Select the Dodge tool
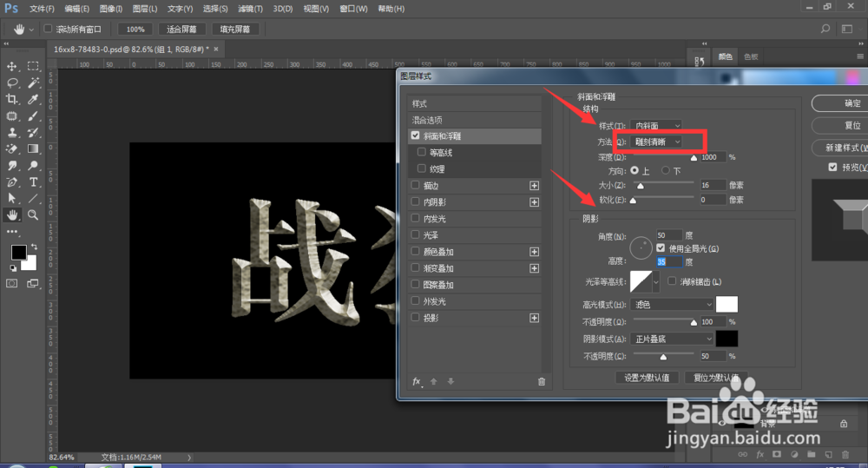Screen dimensions: 868x468 [33, 166]
